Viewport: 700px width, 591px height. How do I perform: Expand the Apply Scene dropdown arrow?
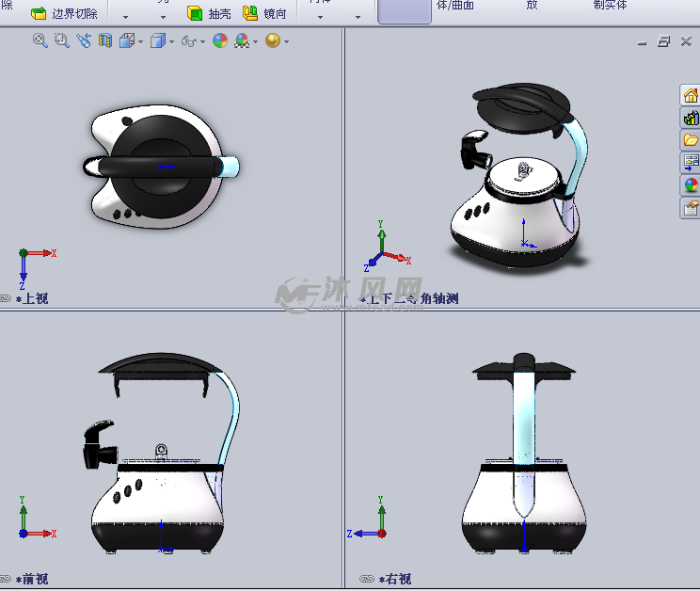255,42
